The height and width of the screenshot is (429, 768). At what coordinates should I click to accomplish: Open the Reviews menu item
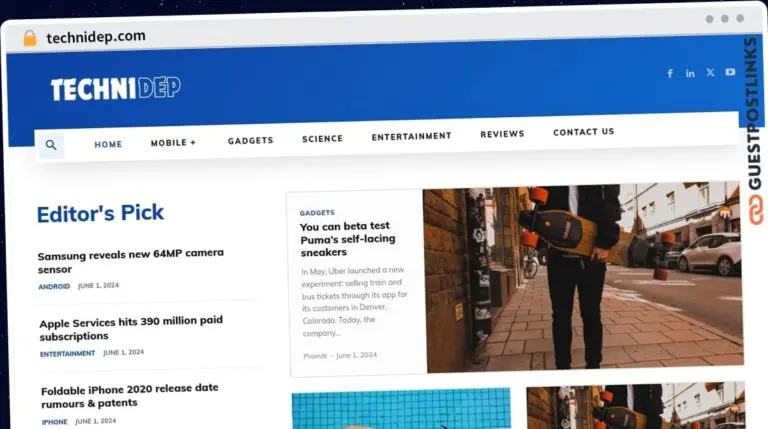coord(502,134)
